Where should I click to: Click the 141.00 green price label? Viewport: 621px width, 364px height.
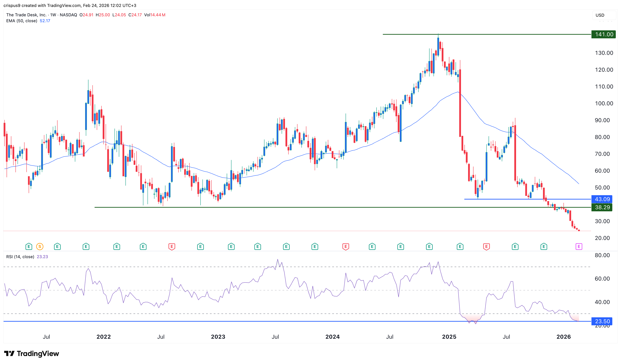click(x=604, y=35)
